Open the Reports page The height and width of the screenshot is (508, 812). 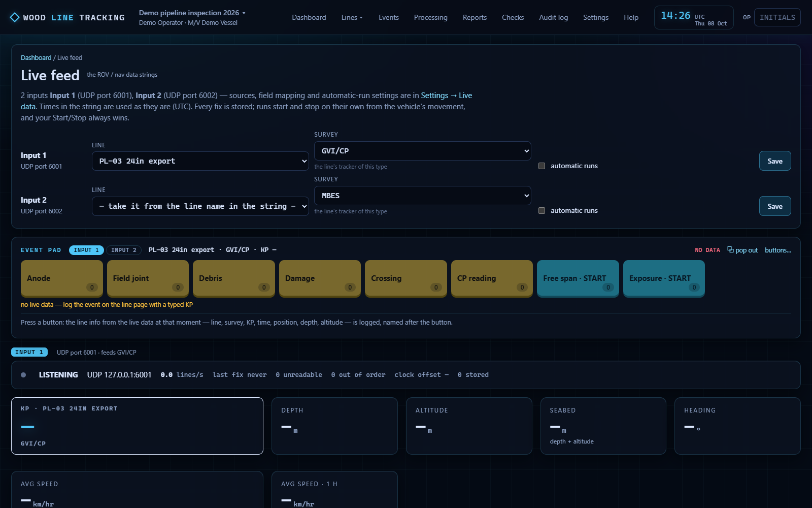pyautogui.click(x=475, y=17)
